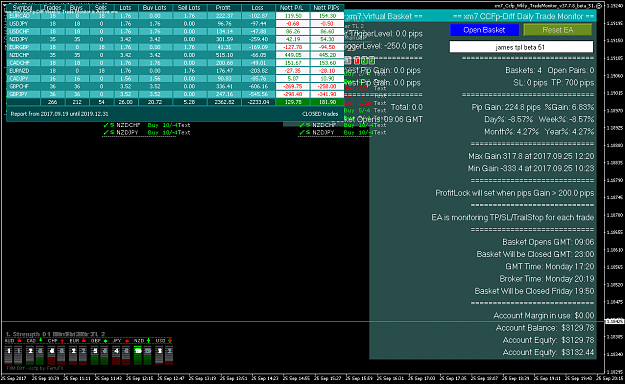
Task: Click the 'Baskets: 4' readout
Action: (523, 71)
